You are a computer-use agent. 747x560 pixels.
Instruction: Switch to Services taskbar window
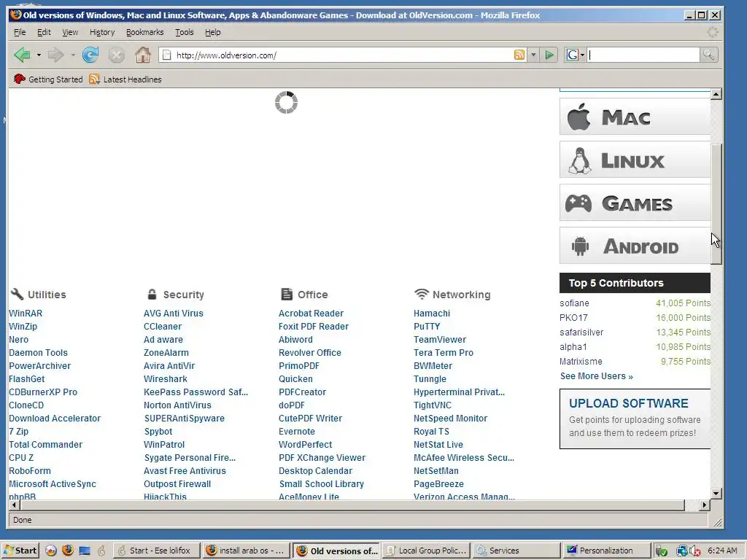(x=516, y=551)
